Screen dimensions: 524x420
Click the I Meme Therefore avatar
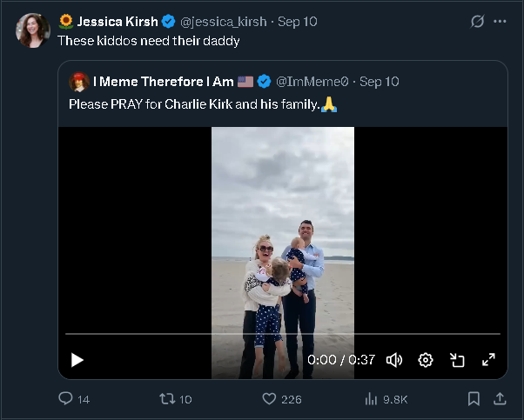point(79,82)
